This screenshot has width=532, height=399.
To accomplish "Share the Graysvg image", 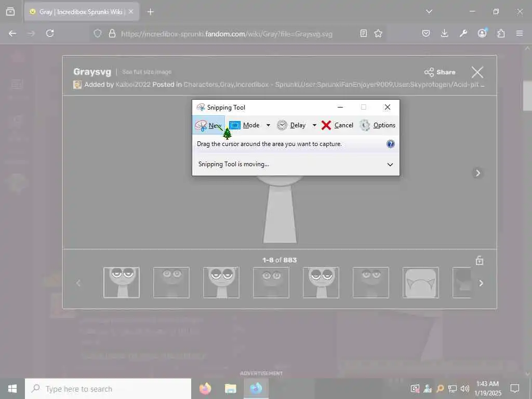I will coord(440,72).
